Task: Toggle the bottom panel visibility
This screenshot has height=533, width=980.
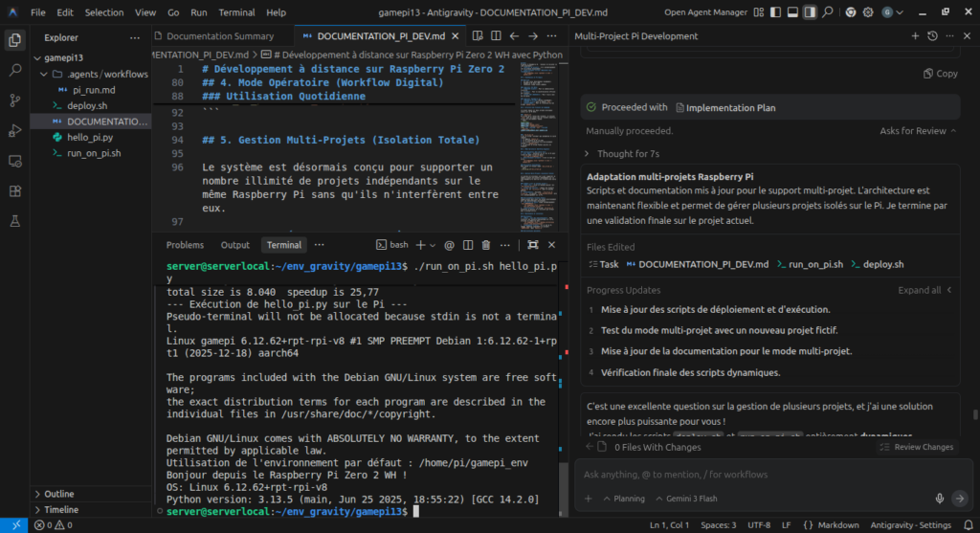Action: [x=792, y=12]
